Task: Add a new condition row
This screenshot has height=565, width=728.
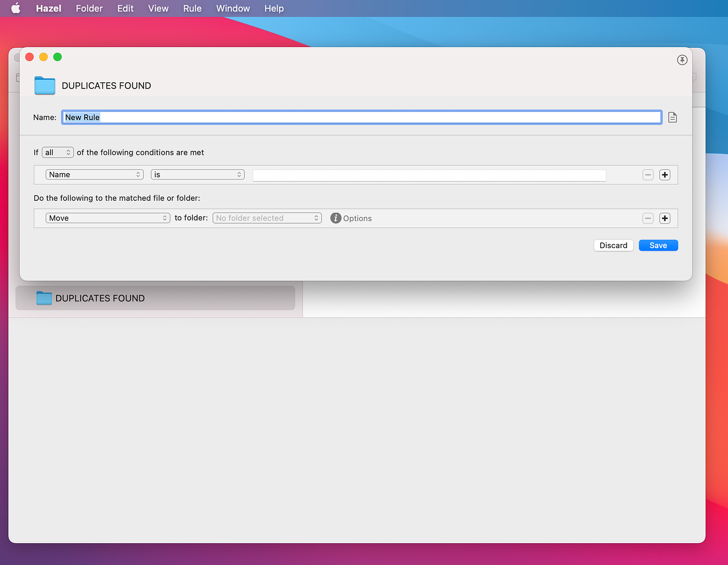Action: [x=665, y=175]
